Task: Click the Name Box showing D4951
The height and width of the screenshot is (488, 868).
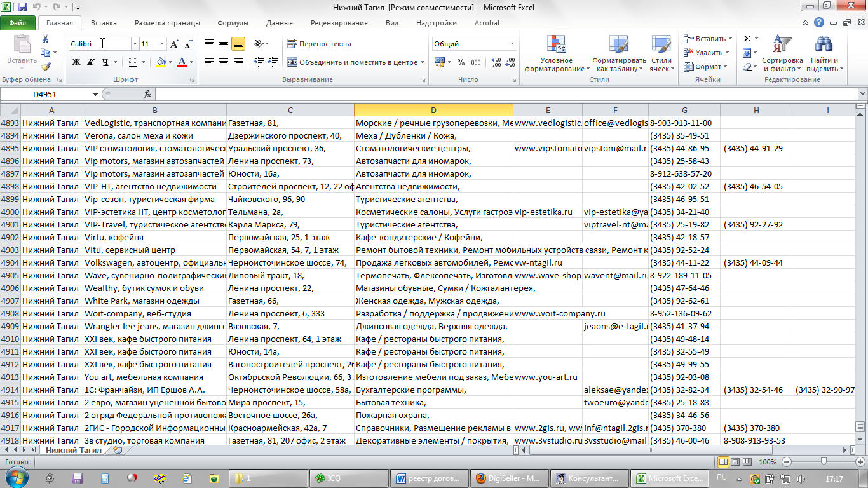Action: [46, 94]
